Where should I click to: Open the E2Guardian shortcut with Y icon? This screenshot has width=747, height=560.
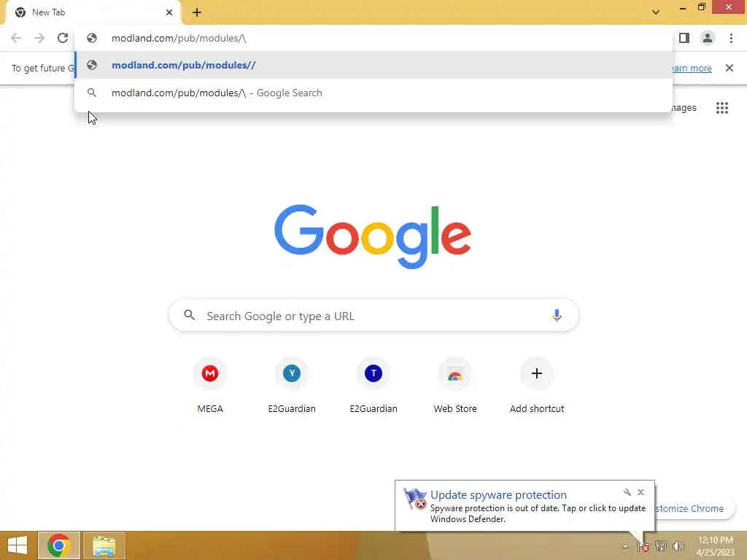[292, 384]
